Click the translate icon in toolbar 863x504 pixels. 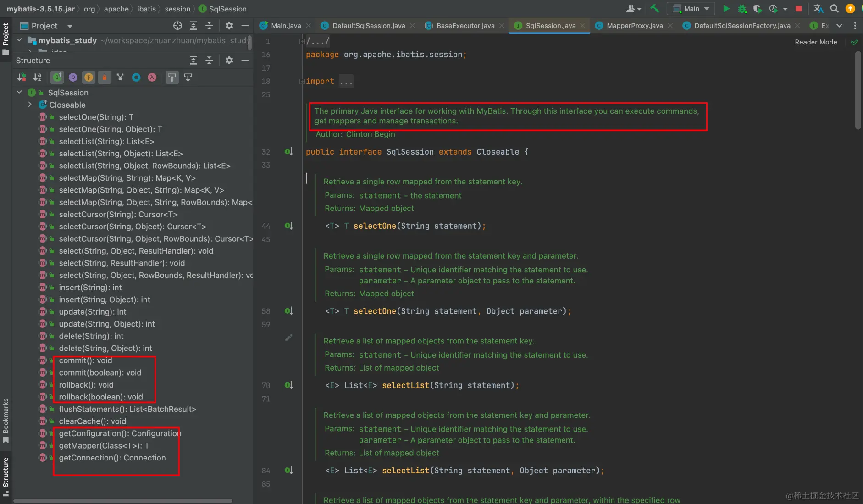(818, 9)
